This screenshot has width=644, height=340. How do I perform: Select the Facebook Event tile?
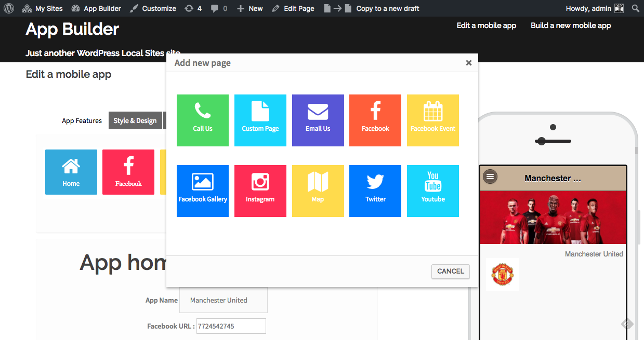tap(433, 120)
